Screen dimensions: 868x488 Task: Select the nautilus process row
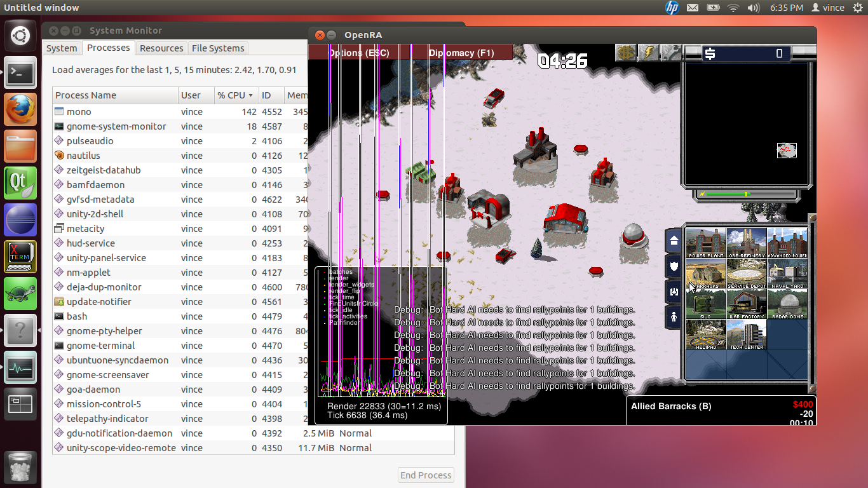coord(180,156)
